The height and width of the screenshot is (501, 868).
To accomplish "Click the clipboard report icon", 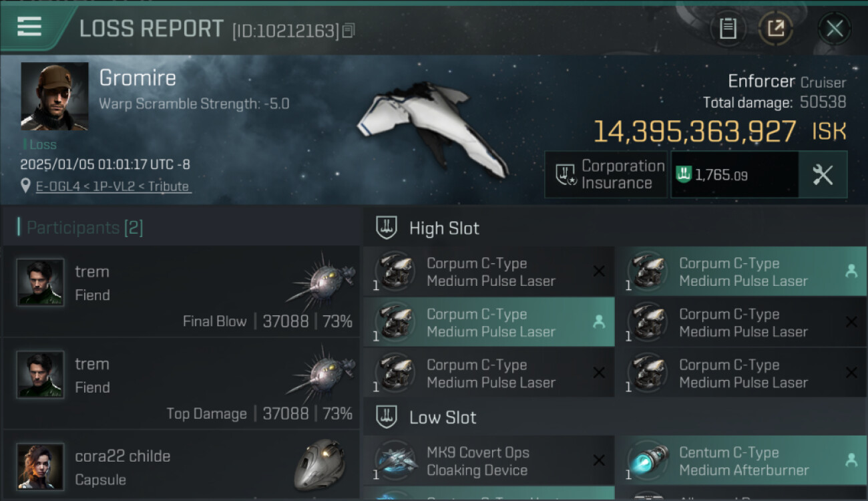I will (728, 28).
